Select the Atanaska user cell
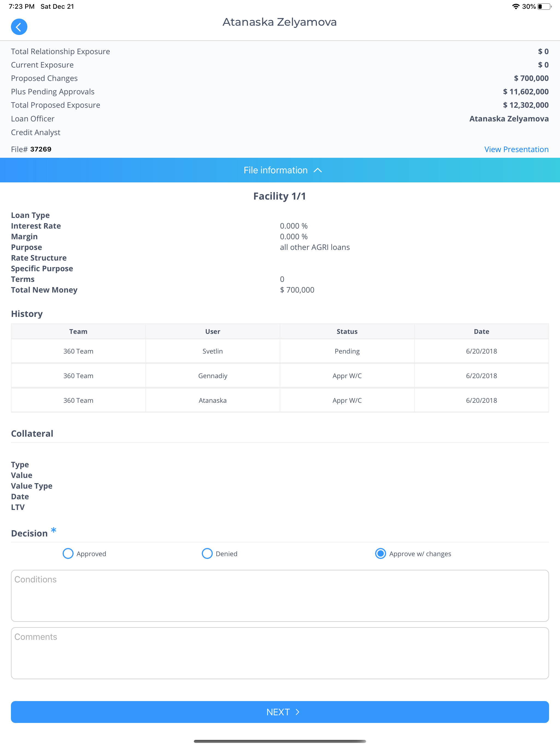560x747 pixels. (213, 401)
